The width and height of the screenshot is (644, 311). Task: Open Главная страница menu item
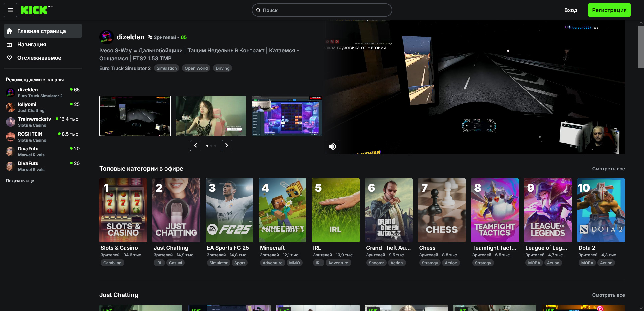coord(43,31)
